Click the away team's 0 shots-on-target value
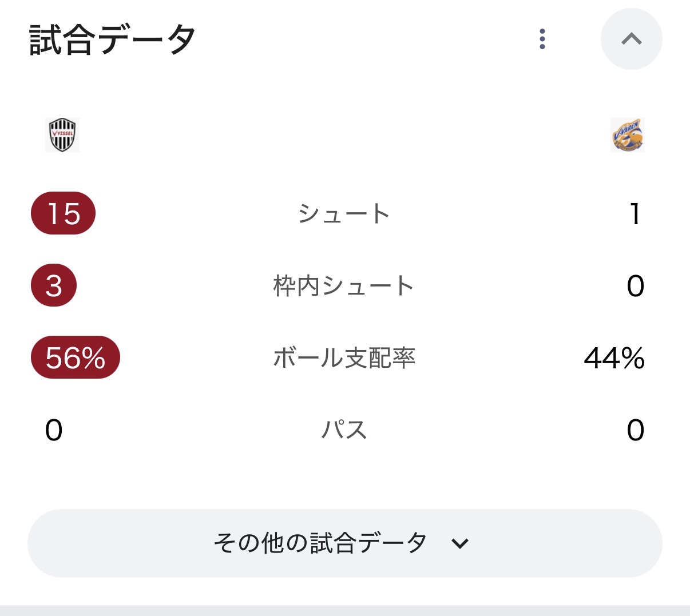The image size is (690, 616). [x=635, y=286]
